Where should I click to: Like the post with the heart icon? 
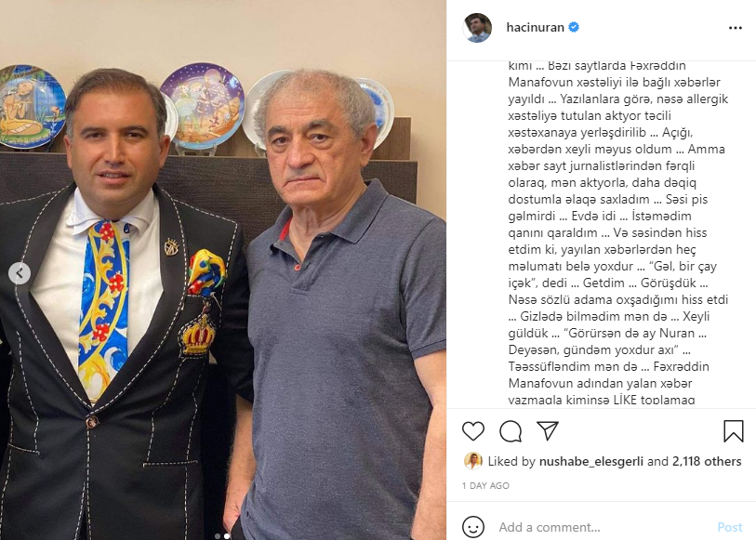473,431
